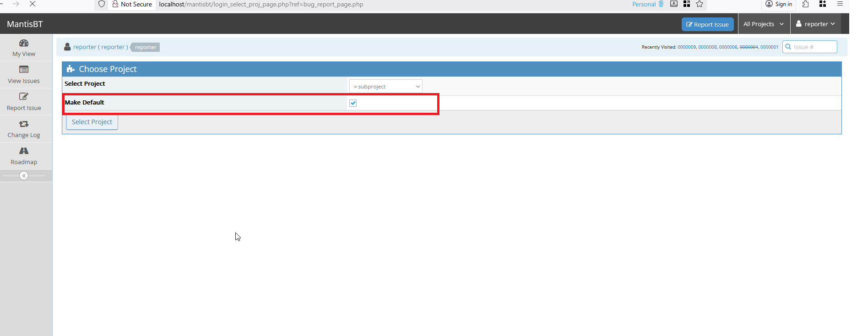The image size is (868, 336).
Task: Open the browser hamburger menu
Action: click(840, 4)
